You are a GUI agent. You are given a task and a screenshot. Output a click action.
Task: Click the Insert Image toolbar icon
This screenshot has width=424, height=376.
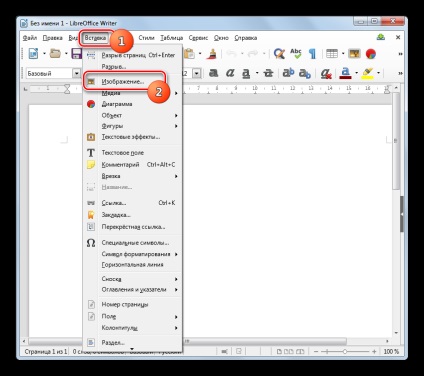354,53
